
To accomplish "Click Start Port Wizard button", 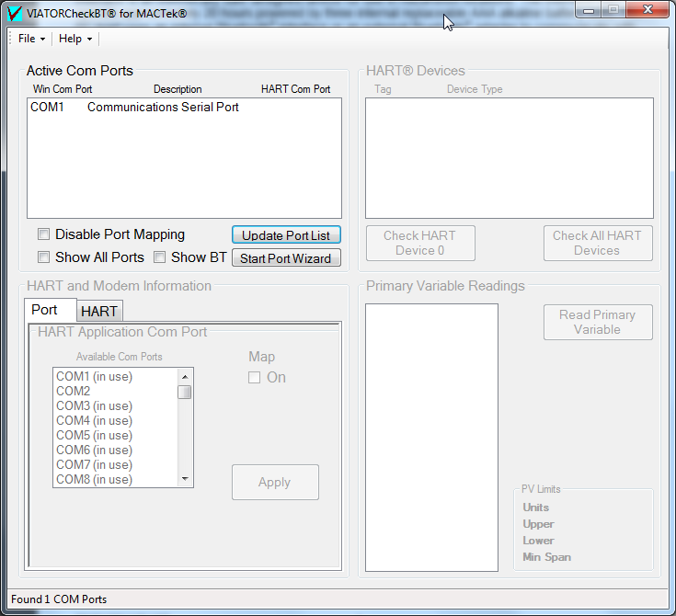I will tap(286, 257).
